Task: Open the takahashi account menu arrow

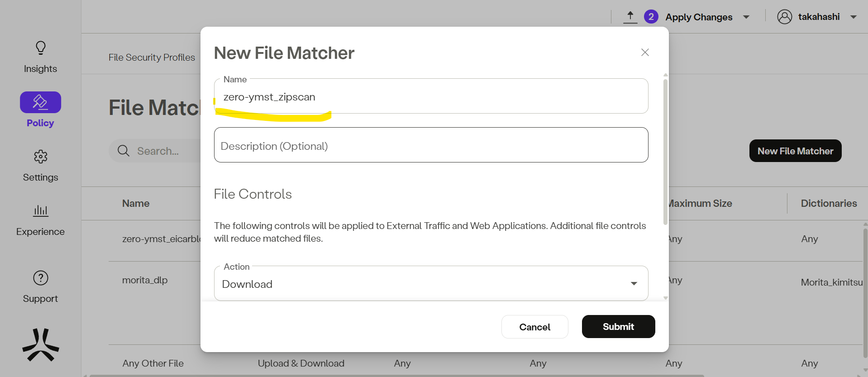Action: tap(854, 17)
